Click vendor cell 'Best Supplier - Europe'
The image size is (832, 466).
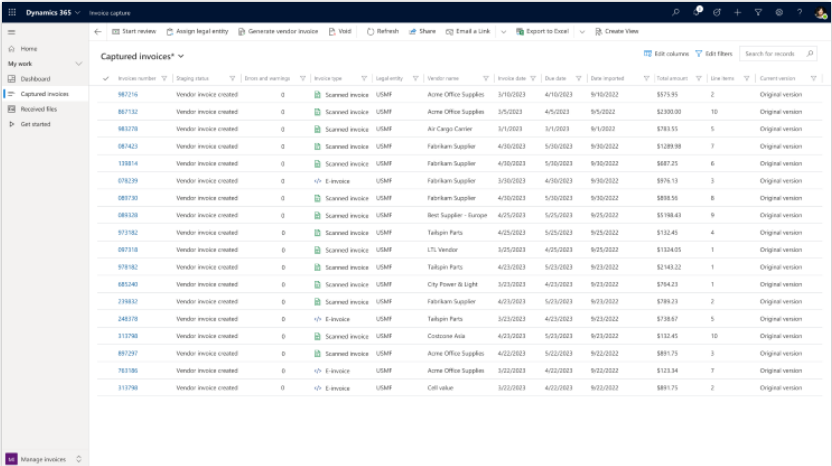pos(457,215)
